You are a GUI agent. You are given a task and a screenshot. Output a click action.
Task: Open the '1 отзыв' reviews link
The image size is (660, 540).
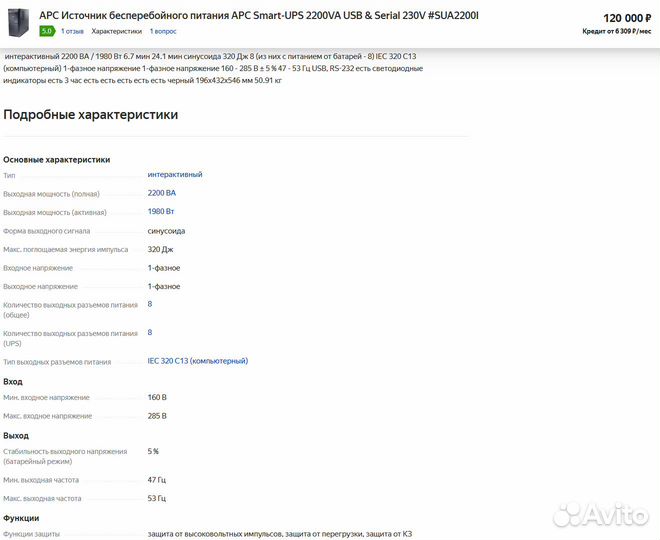72,31
